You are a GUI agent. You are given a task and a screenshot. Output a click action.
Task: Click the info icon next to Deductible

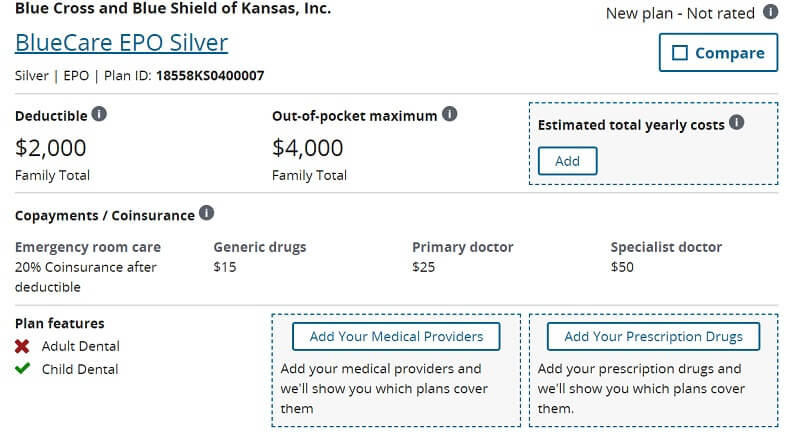99,114
